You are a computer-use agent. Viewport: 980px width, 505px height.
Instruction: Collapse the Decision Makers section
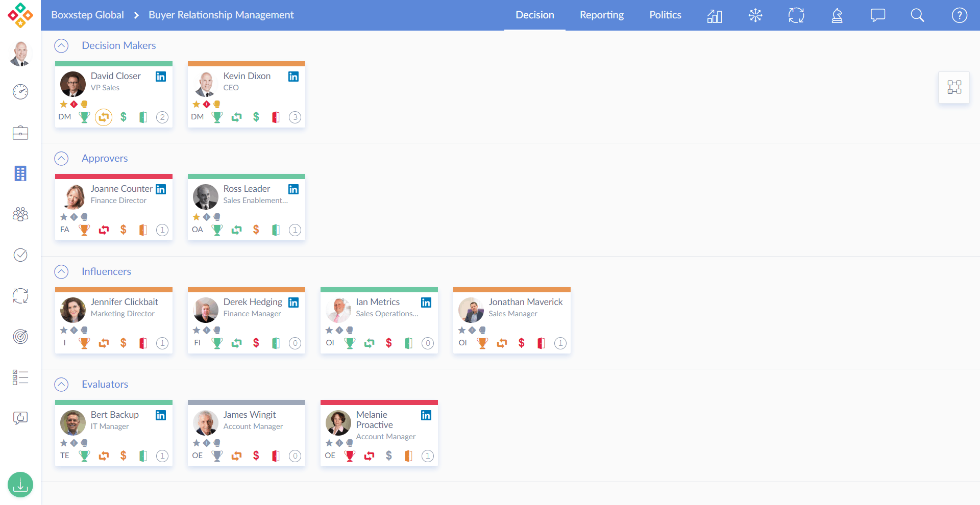pyautogui.click(x=61, y=46)
